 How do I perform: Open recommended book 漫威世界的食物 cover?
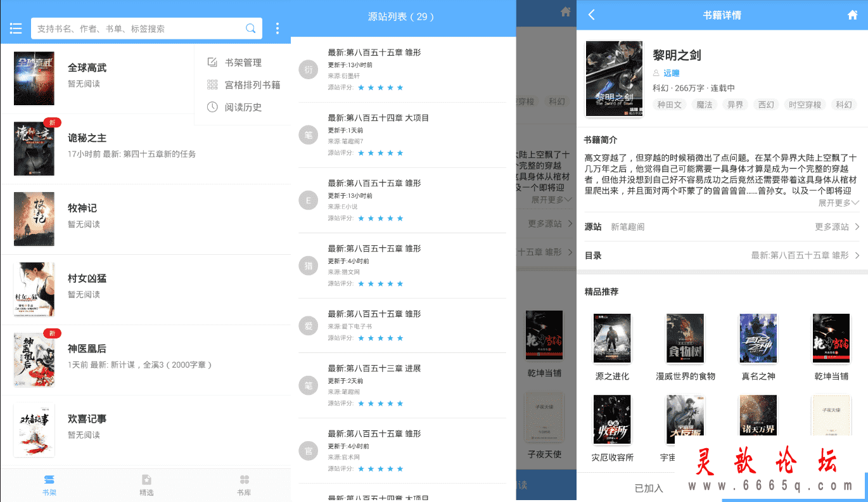tap(685, 338)
